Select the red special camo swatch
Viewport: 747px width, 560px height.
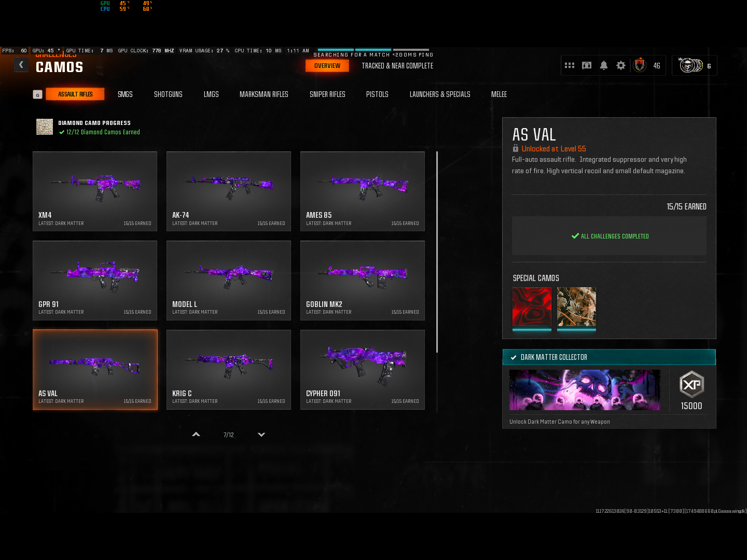532,306
